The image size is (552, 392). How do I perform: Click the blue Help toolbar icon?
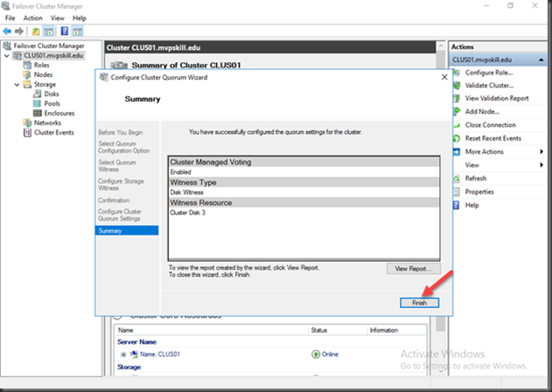pyautogui.click(x=65, y=31)
